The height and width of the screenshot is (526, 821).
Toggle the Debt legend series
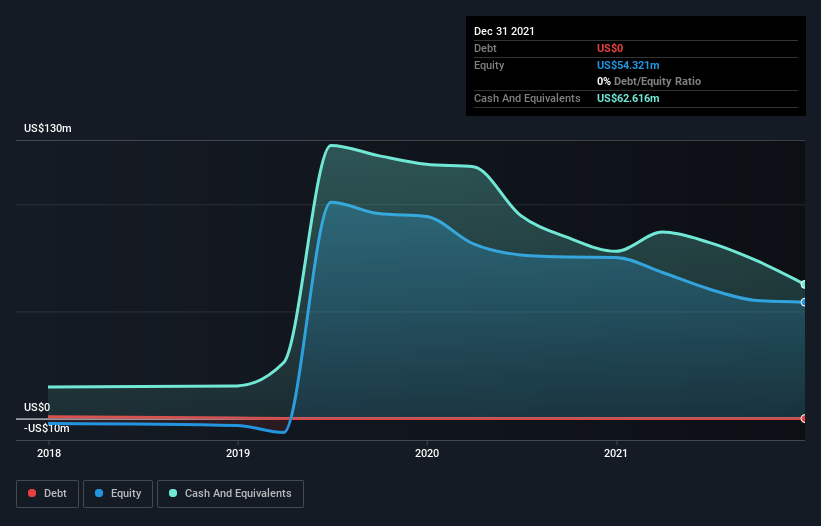(x=48, y=494)
